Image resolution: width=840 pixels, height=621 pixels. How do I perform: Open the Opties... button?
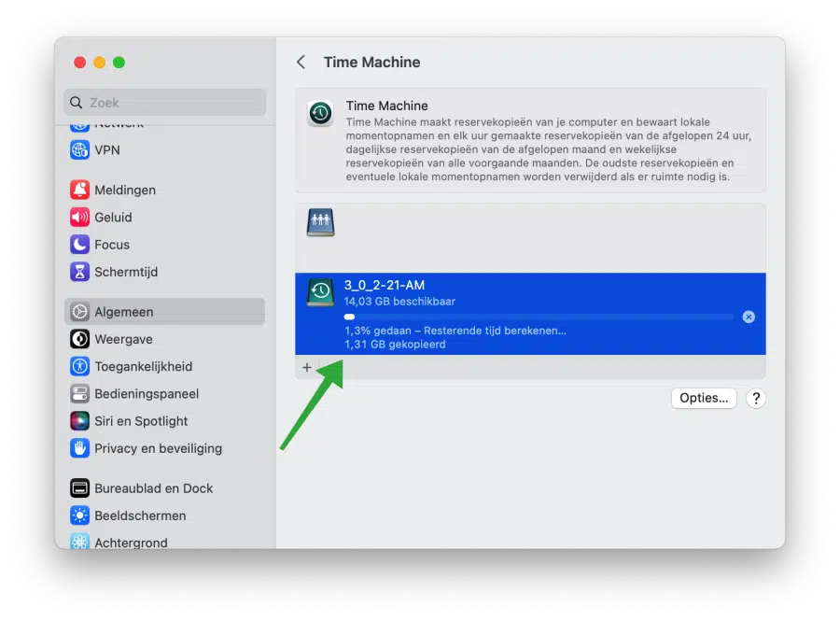pyautogui.click(x=704, y=398)
